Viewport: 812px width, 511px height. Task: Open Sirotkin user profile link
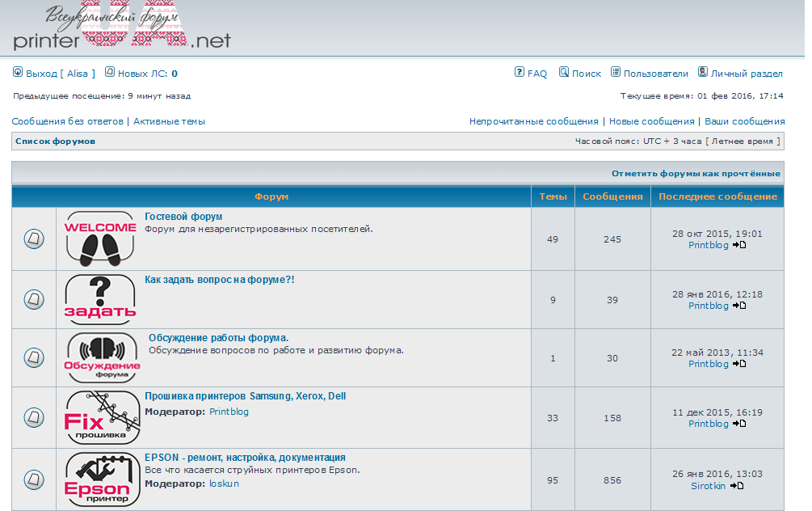tap(708, 486)
